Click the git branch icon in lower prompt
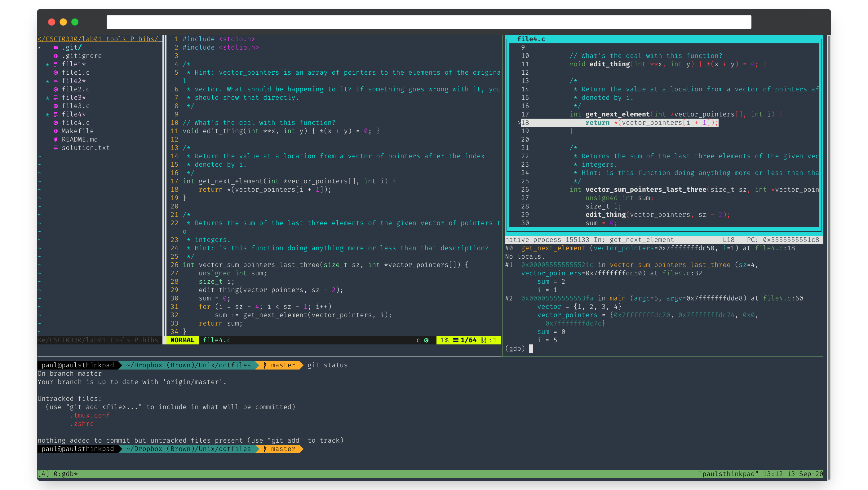The height and width of the screenshot is (490, 868). [265, 449]
